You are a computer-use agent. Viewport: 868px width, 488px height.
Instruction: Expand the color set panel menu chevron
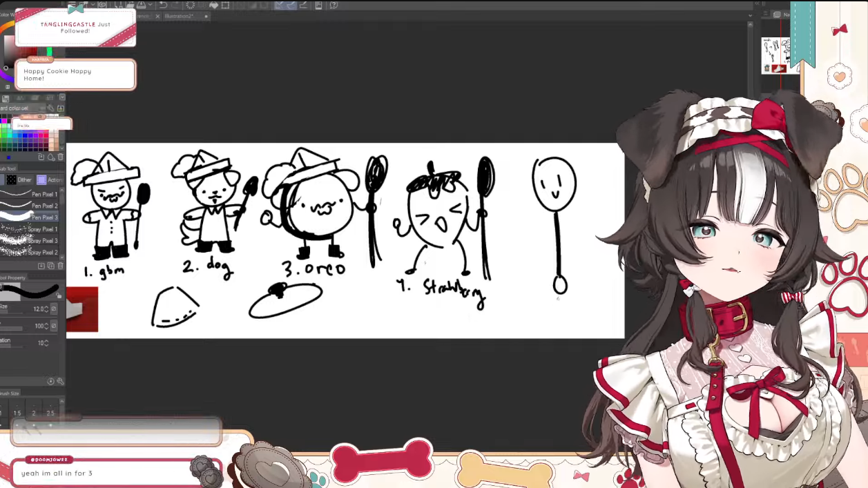point(61,98)
